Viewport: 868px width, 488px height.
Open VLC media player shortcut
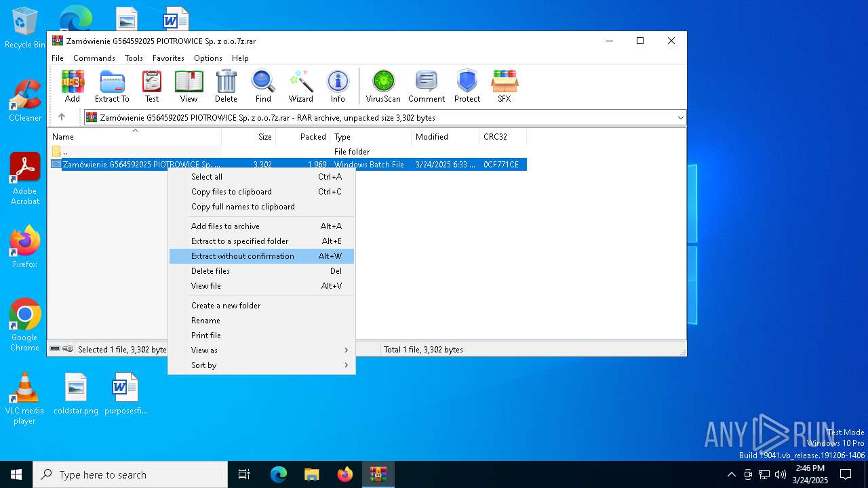[24, 399]
